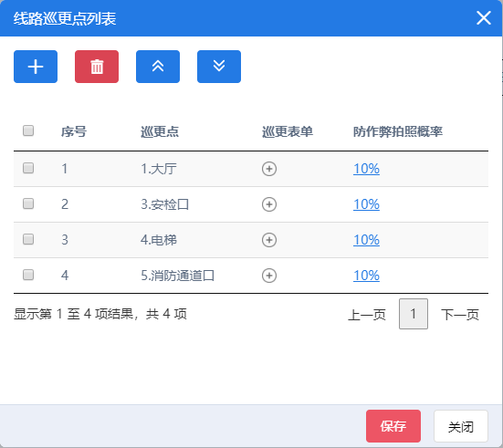Add patrol form for 3.安检口 row
503x448 pixels.
269,204
